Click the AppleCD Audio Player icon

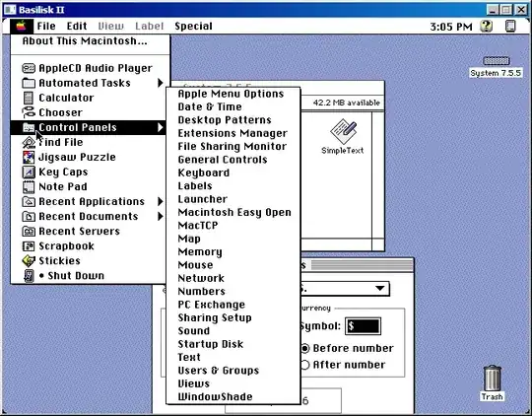pos(29,68)
